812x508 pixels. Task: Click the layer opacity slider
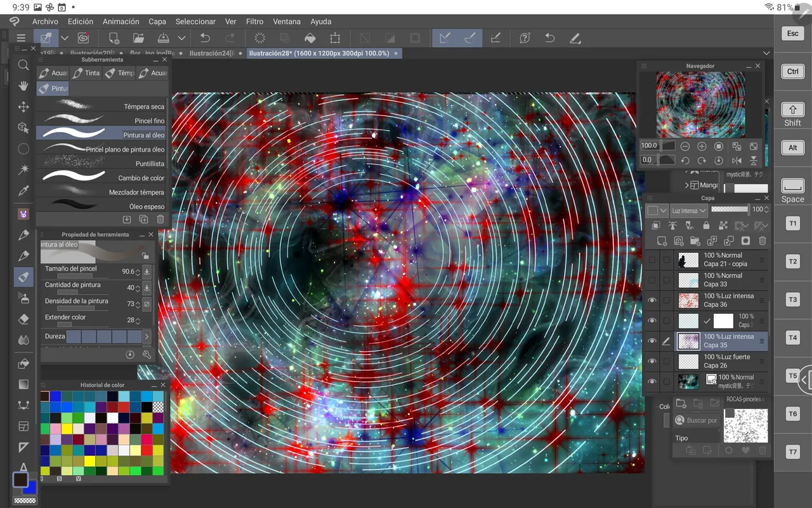[x=730, y=209]
